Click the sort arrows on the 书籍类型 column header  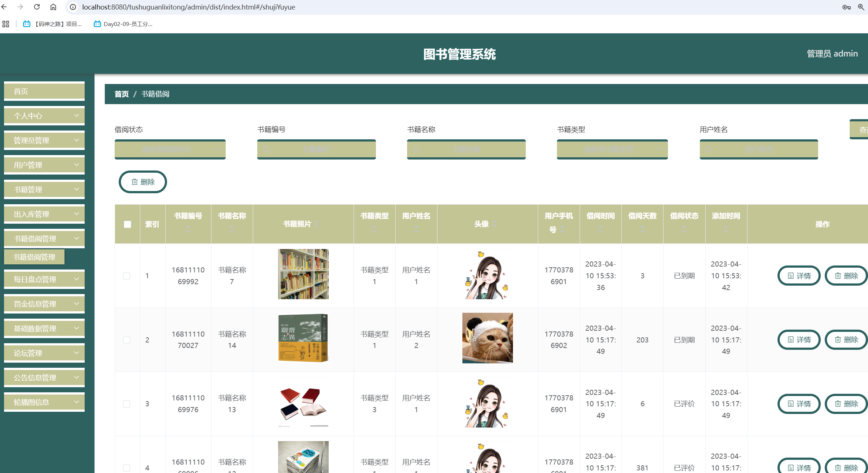(374, 230)
